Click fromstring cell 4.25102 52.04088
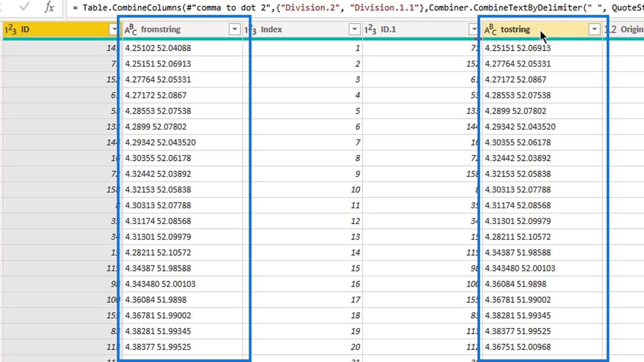The width and height of the screenshot is (644, 362). (182, 48)
